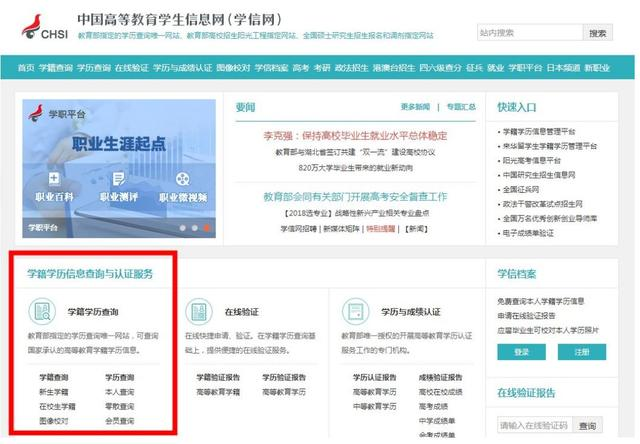Open headline 教育部会同有关部门开展高考安全督查工作
This screenshot has width=640, height=444.
pyautogui.click(x=355, y=197)
